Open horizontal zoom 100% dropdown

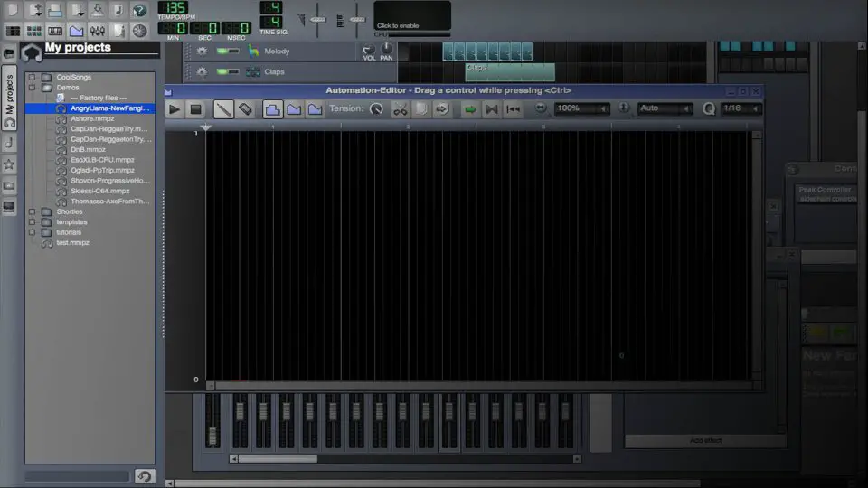(581, 108)
